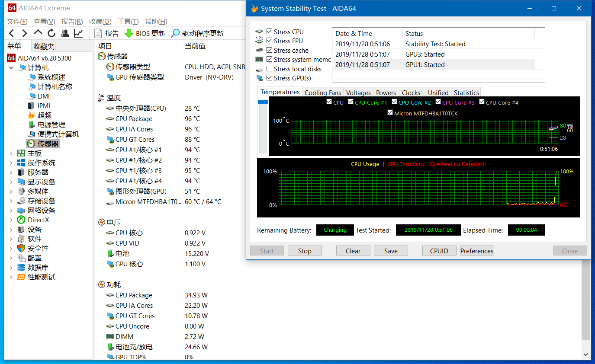
Task: Toggle the Stress FPU checkbox
Action: 270,41
